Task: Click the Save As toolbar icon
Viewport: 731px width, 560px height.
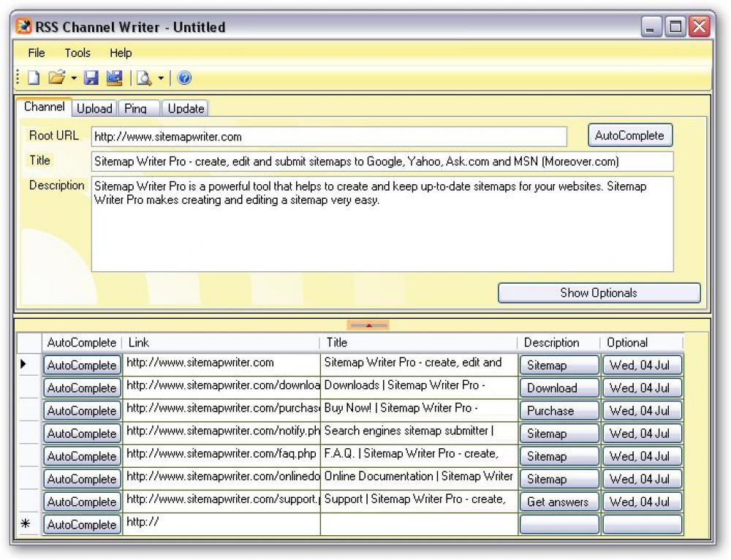Action: pyautogui.click(x=113, y=77)
